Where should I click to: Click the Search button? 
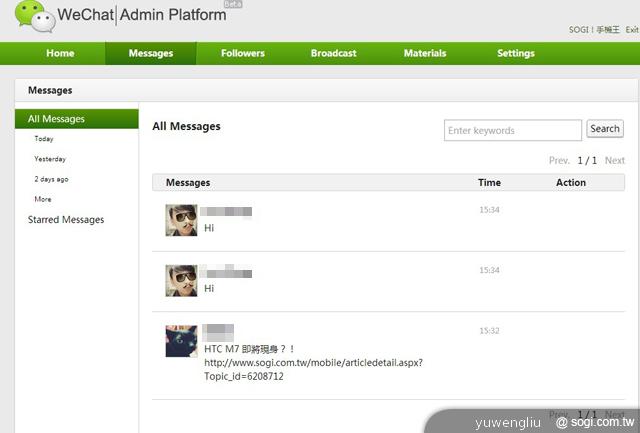click(x=605, y=129)
